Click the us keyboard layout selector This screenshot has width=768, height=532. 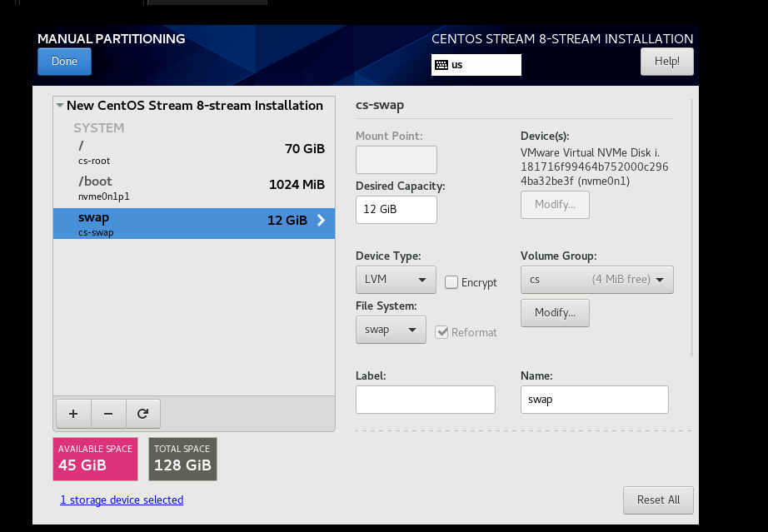[476, 65]
